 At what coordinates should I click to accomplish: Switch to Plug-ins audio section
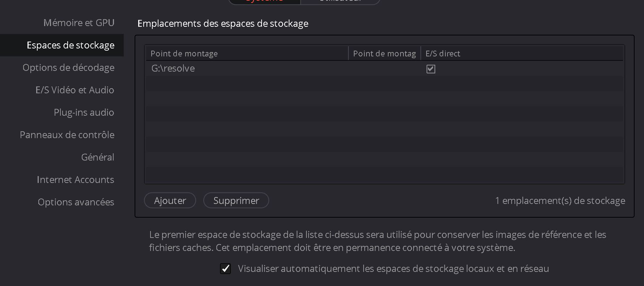tap(84, 112)
